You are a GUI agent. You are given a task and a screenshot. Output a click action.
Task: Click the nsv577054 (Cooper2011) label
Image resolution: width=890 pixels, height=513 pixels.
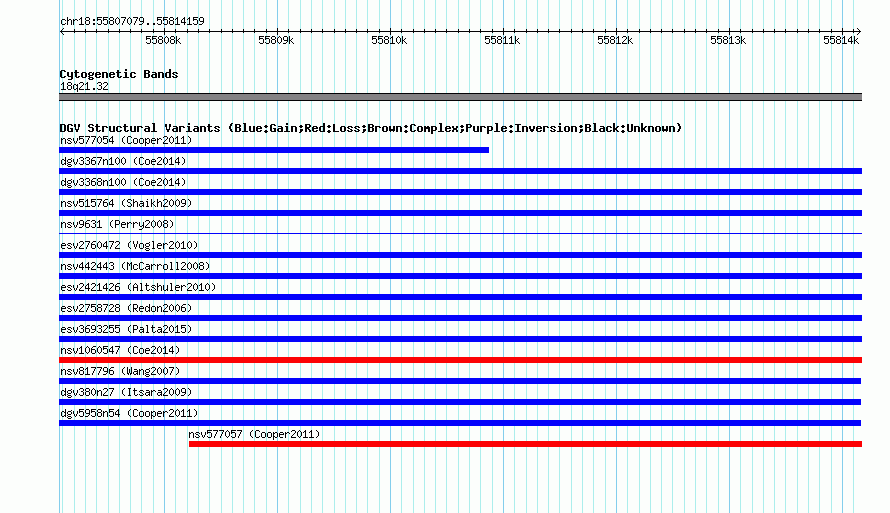pyautogui.click(x=126, y=140)
